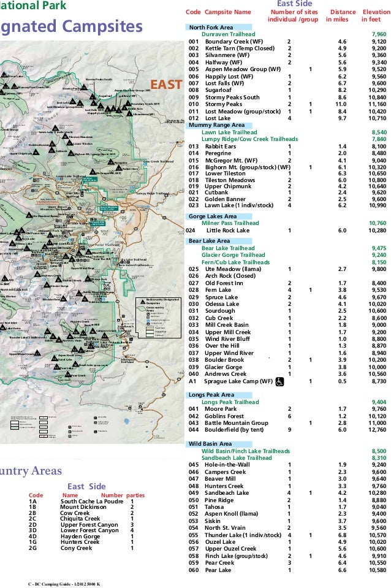
Task: Click the Lower Forest Canyon area row
Action: [82, 530]
